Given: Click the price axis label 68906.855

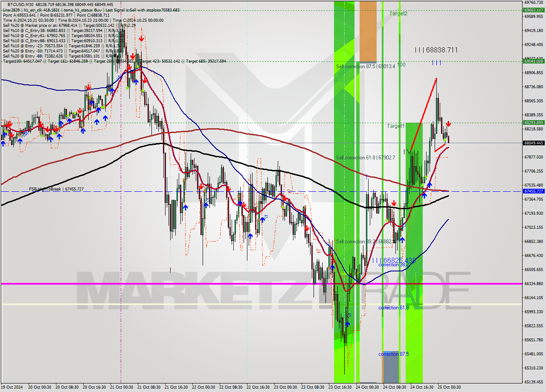Looking at the screenshot, I should click(x=534, y=72).
